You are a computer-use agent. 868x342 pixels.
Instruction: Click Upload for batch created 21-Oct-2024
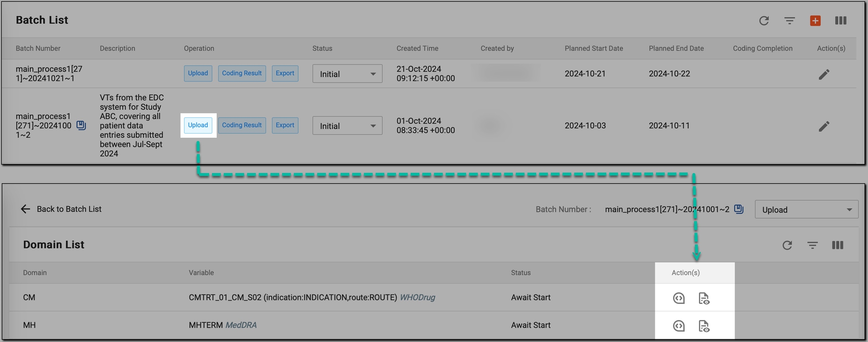coord(198,74)
